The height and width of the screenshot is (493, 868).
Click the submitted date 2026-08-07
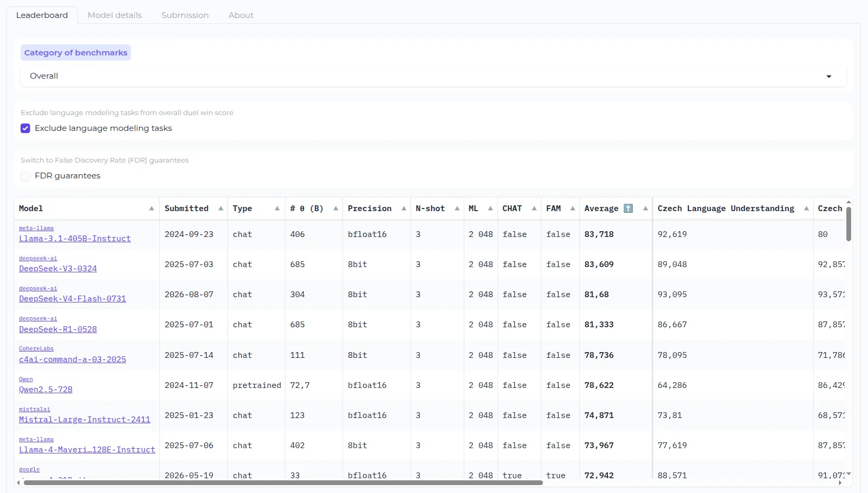(189, 295)
